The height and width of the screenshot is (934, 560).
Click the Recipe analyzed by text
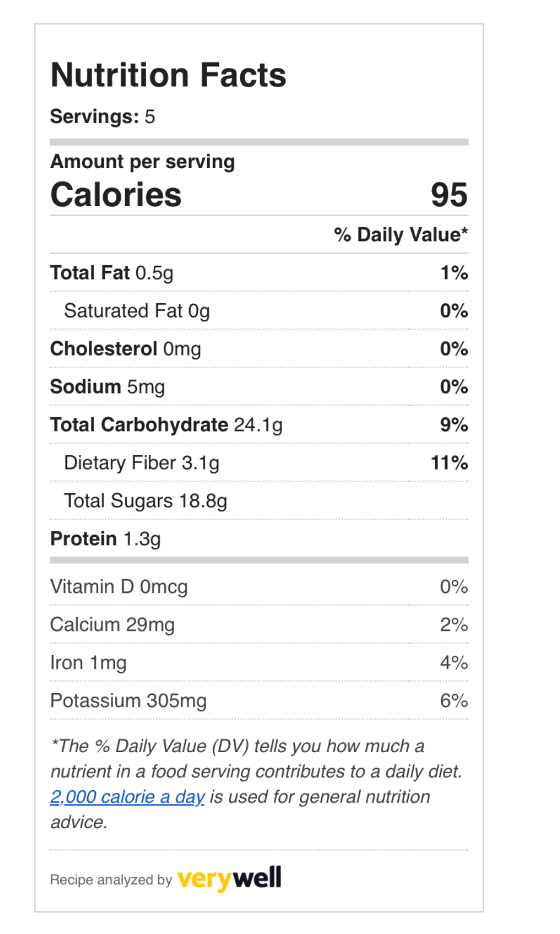pyautogui.click(x=111, y=880)
